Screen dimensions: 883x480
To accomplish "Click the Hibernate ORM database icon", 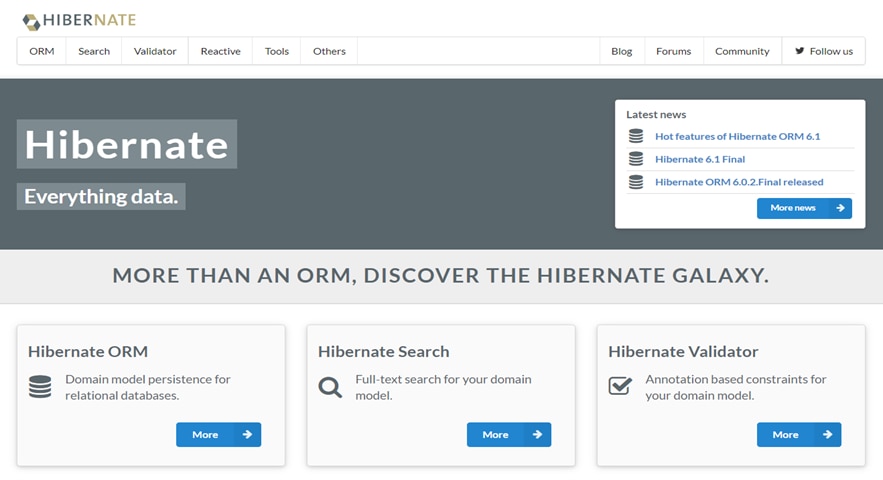I will coord(40,386).
